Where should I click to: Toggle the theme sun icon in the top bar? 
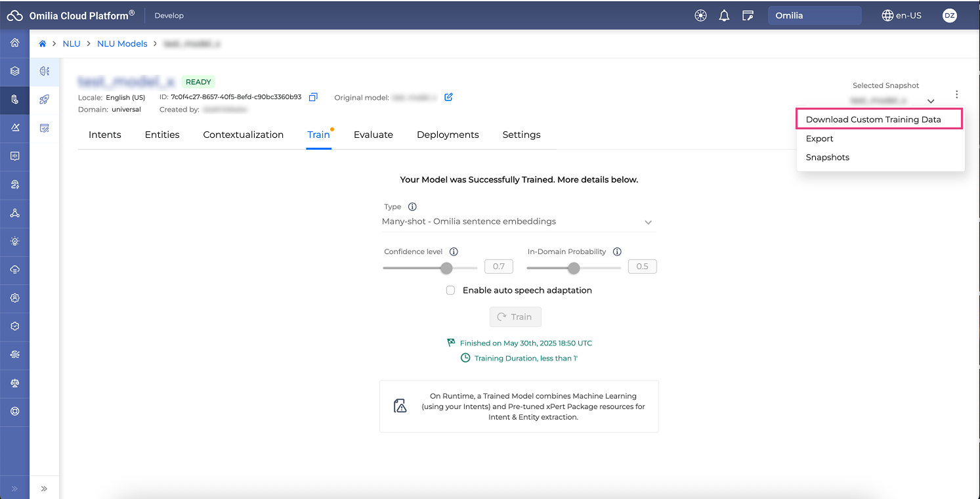(x=700, y=16)
